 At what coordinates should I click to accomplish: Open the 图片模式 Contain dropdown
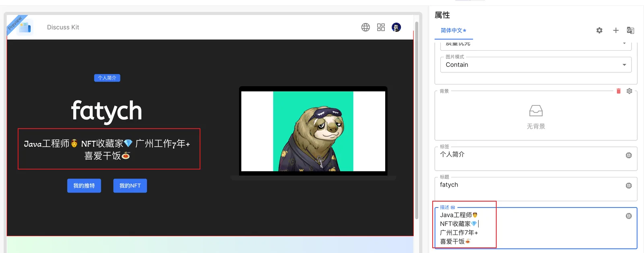tap(536, 65)
